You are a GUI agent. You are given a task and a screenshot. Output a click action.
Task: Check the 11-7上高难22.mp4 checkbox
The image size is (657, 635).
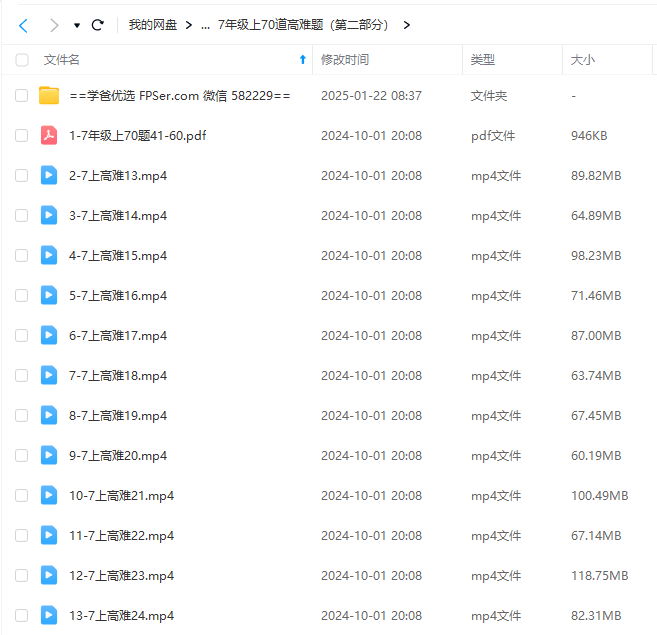pos(21,535)
